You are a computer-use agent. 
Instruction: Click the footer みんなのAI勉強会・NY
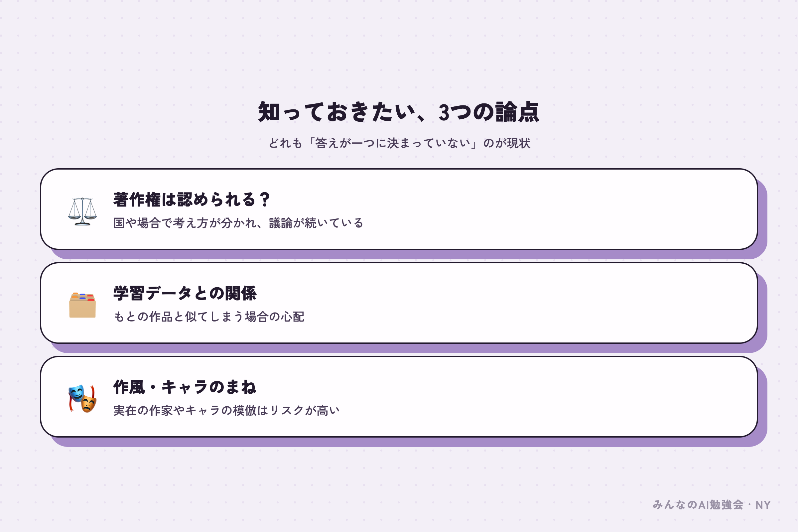712,505
